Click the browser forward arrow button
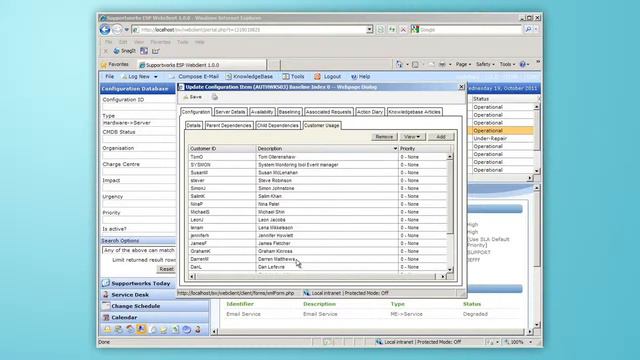This screenshot has width=640, height=360. tap(117, 29)
